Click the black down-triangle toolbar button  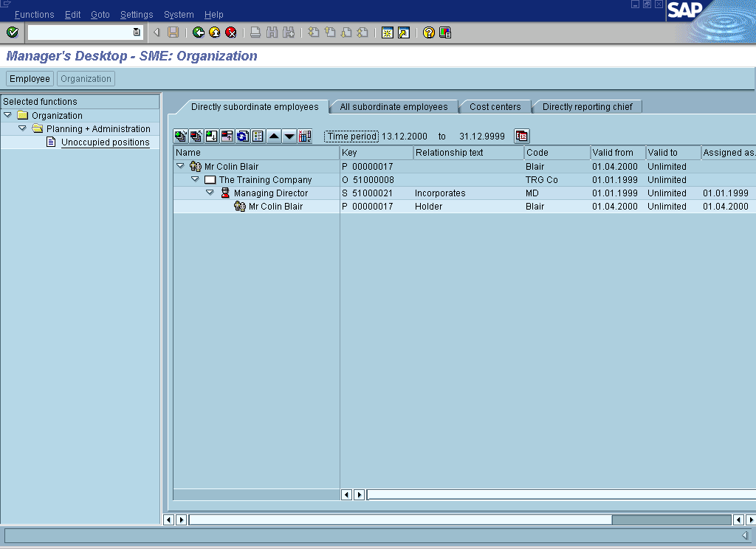click(x=289, y=136)
